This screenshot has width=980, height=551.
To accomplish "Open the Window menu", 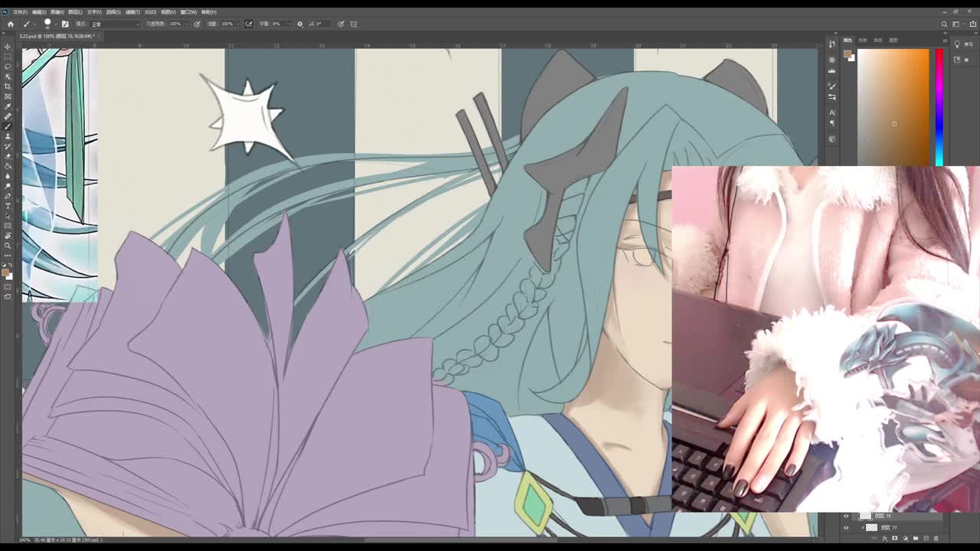I will 188,12.
